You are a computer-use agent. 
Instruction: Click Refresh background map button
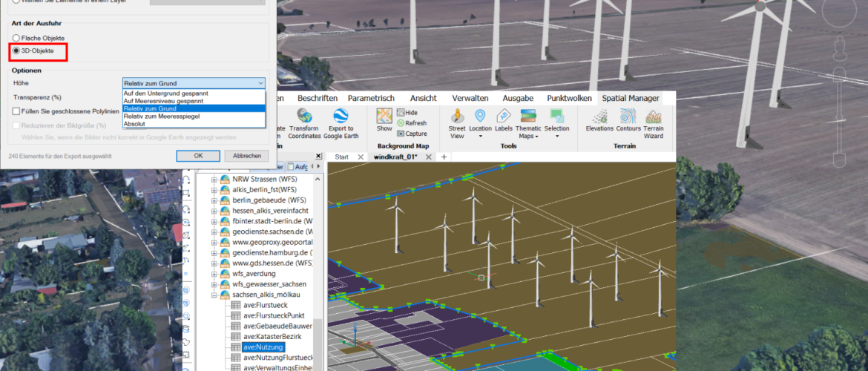click(x=411, y=123)
